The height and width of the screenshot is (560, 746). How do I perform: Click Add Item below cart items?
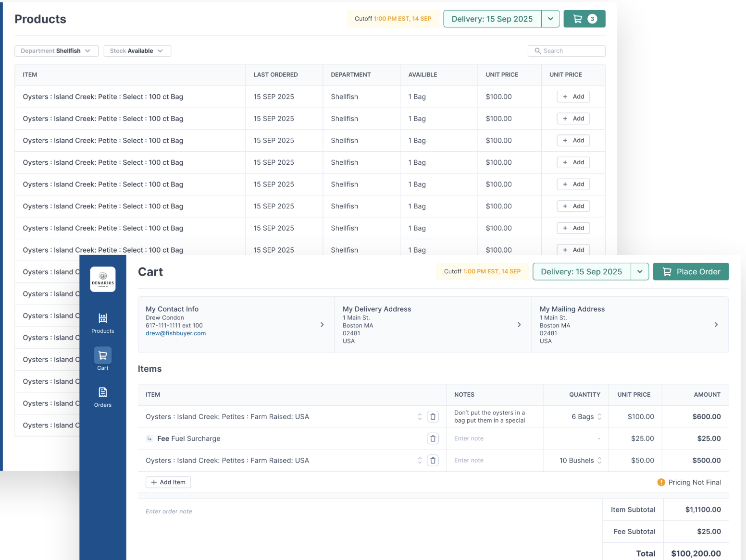tap(168, 482)
